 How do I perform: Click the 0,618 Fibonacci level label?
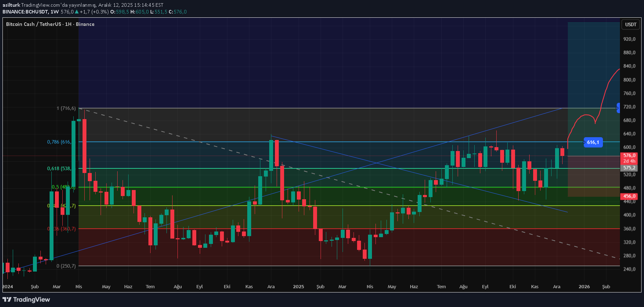click(59, 168)
